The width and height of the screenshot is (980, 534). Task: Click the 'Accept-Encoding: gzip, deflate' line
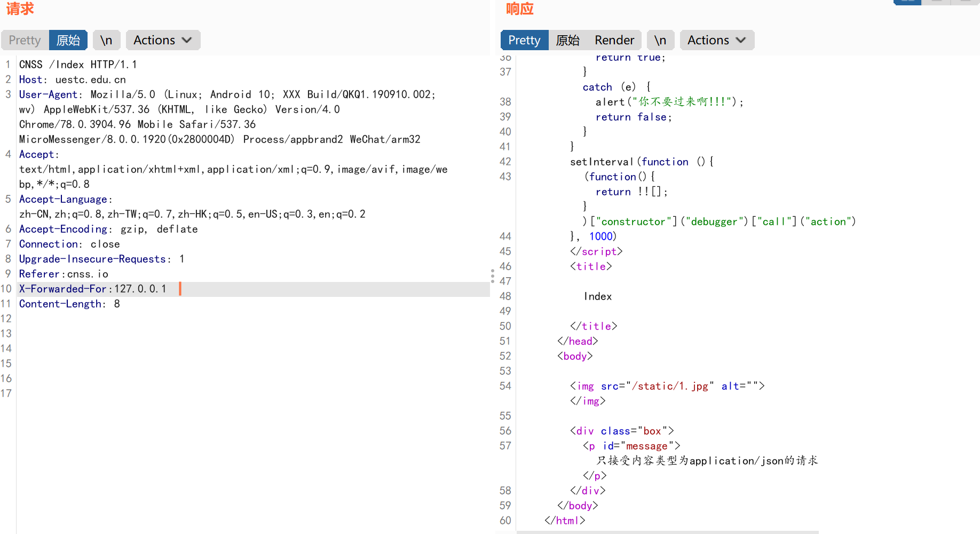tap(108, 229)
